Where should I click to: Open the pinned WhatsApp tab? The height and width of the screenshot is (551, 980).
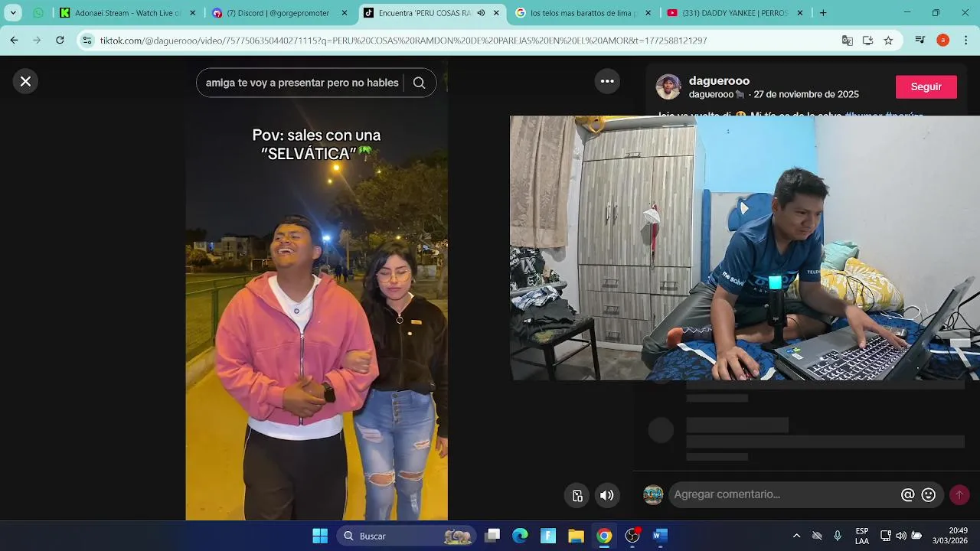point(38,13)
